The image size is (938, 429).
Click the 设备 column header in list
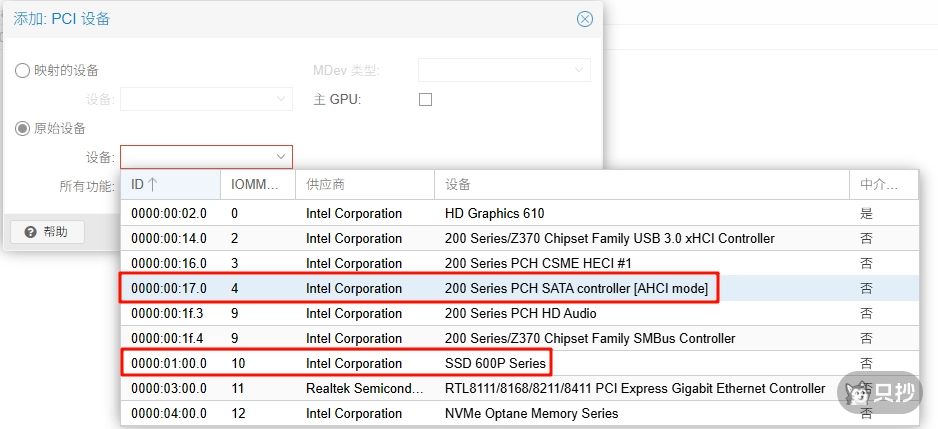pyautogui.click(x=640, y=185)
